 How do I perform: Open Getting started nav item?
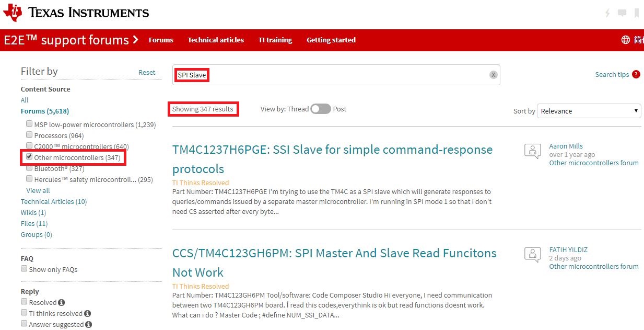click(x=331, y=40)
